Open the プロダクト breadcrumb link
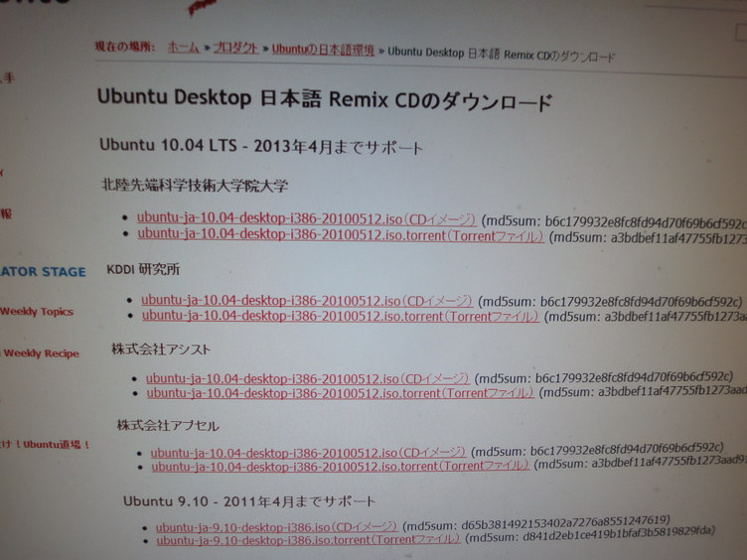The image size is (747, 560). click(x=235, y=48)
